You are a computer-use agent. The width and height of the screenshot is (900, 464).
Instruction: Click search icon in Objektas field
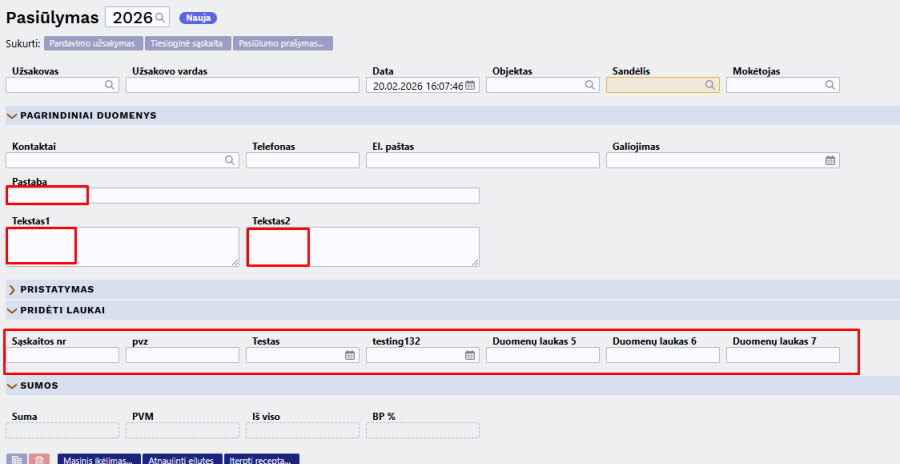[590, 86]
